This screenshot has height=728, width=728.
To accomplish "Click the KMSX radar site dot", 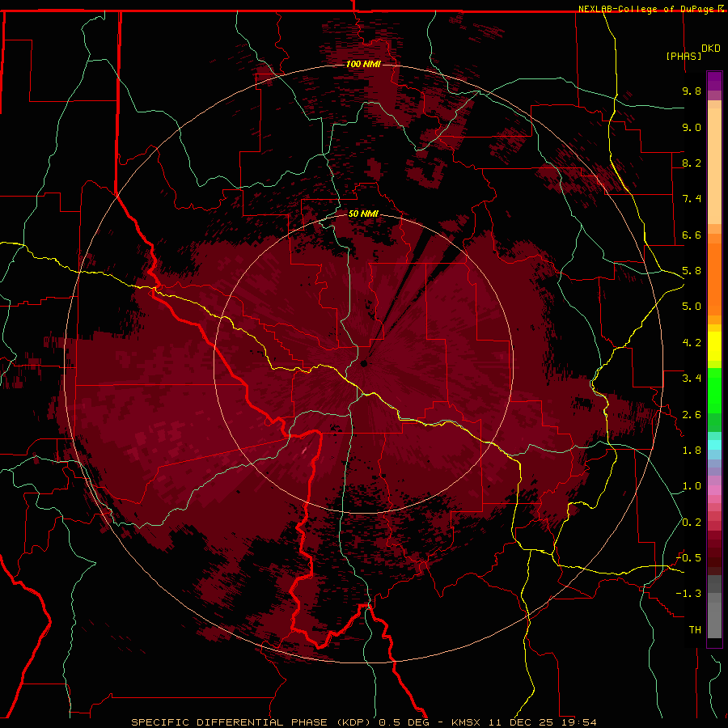I will 364,363.
